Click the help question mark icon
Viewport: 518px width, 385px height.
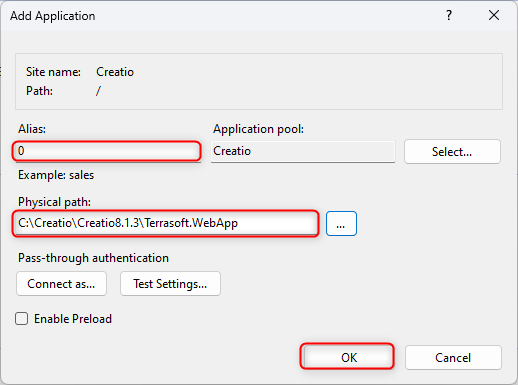(449, 15)
